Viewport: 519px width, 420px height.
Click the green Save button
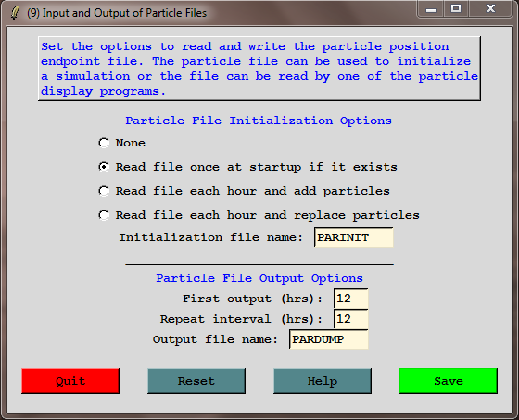(x=449, y=381)
